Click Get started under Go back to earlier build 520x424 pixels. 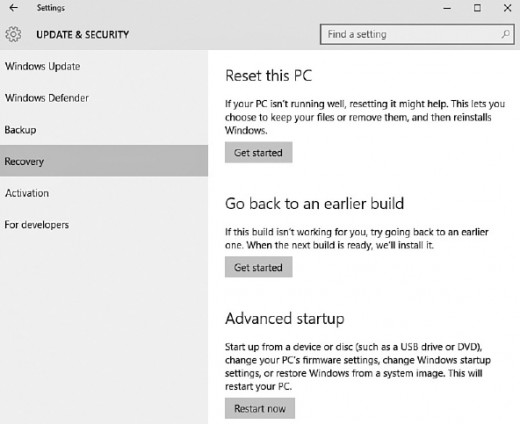click(258, 267)
